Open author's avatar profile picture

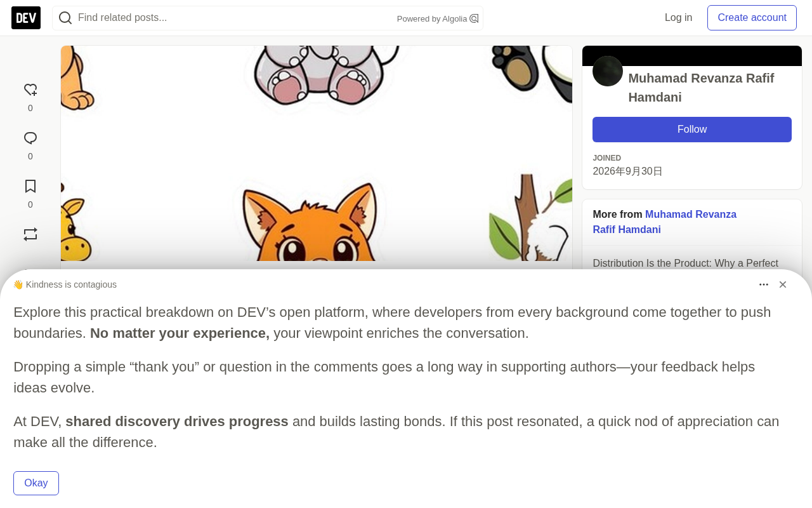pyautogui.click(x=608, y=71)
